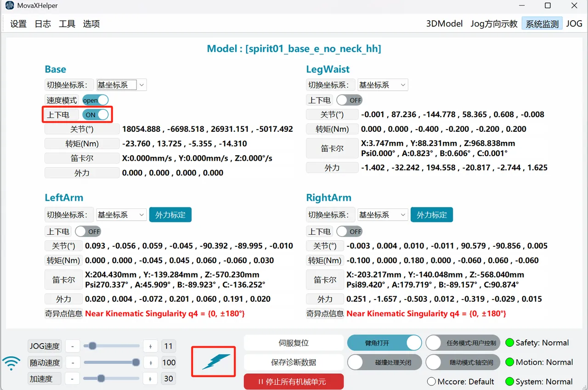The height and width of the screenshot is (390, 588).
Task: Click the JOG速度 slider track
Action: [111, 346]
